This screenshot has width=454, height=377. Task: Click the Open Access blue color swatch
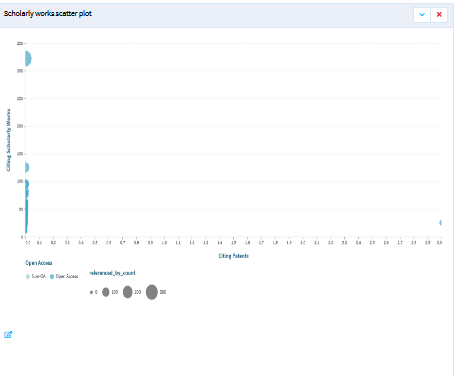pyautogui.click(x=52, y=277)
